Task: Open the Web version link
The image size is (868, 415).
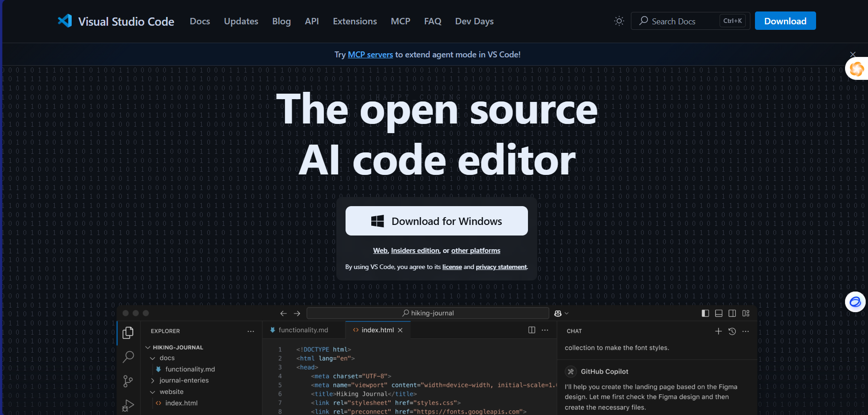Action: [380, 251]
